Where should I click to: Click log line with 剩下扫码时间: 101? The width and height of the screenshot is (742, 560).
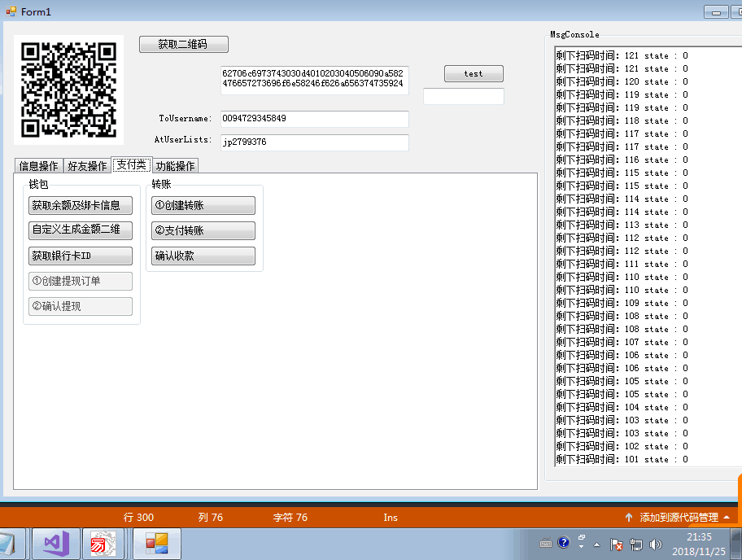pos(622,459)
